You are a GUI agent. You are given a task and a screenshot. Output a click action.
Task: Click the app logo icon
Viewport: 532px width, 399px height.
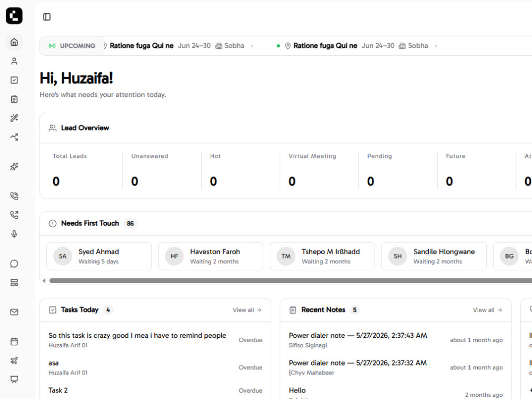(x=14, y=16)
